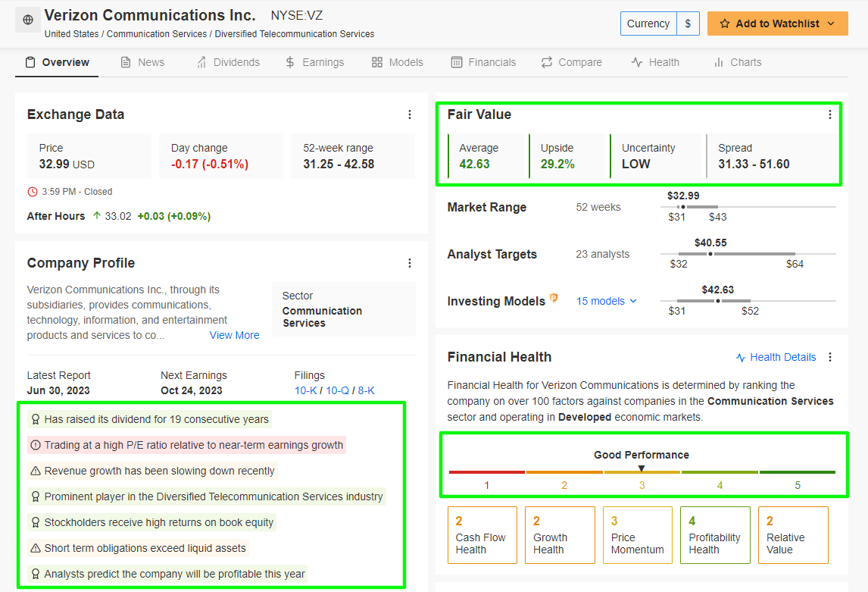868x592 pixels.
Task: Open the Price Momentum score card
Action: click(x=638, y=535)
